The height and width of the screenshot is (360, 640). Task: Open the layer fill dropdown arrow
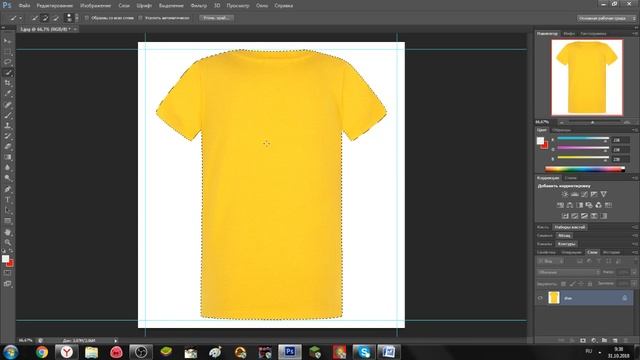click(x=634, y=284)
